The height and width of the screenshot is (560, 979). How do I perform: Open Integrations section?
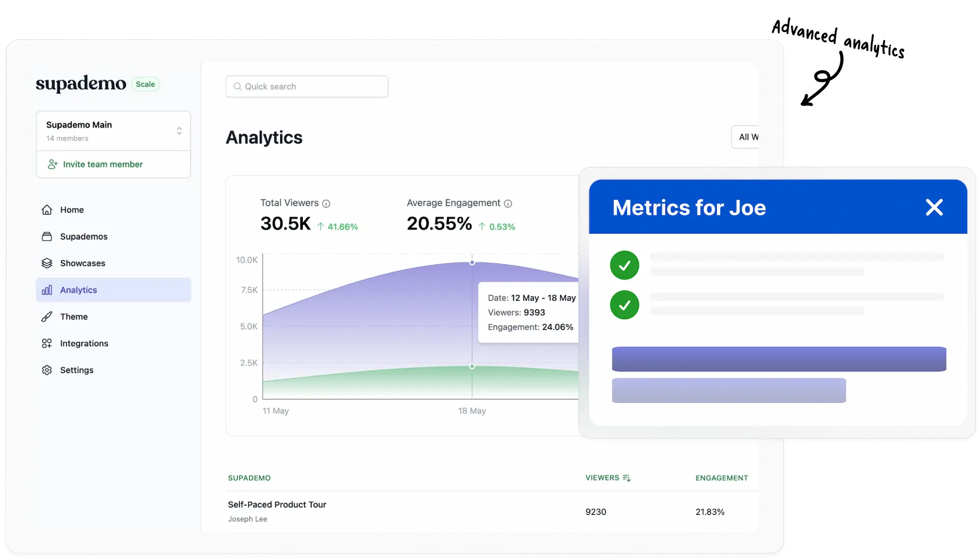click(84, 343)
